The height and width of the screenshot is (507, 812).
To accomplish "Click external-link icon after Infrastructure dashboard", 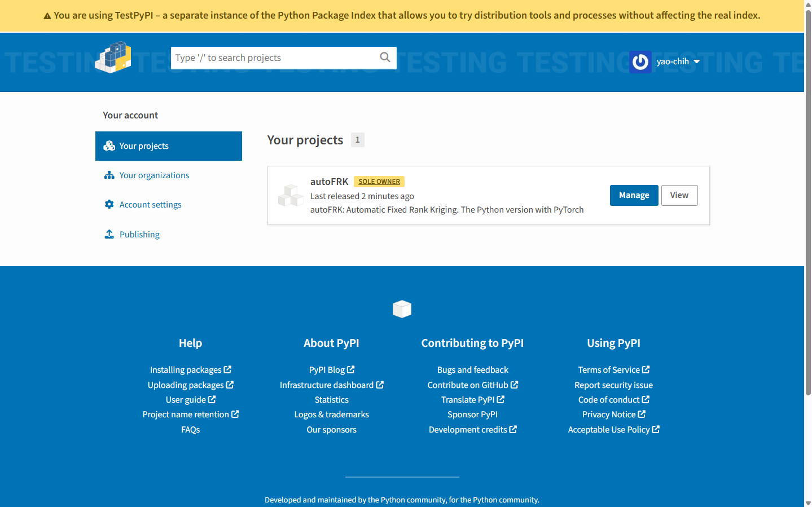I will tap(380, 385).
